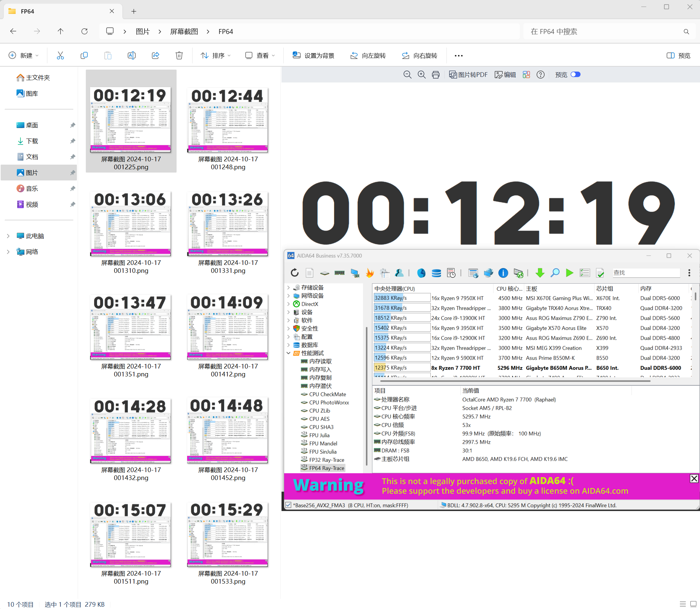Click the cut scissors icon

(x=60, y=55)
